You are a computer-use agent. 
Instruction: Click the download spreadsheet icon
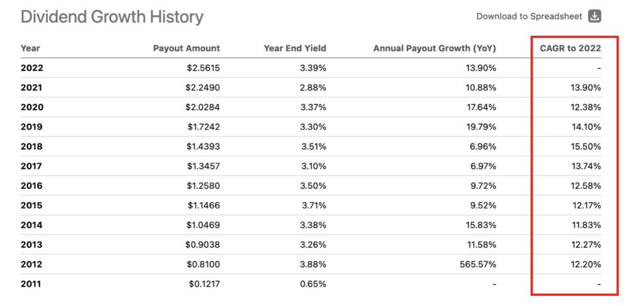(x=594, y=16)
